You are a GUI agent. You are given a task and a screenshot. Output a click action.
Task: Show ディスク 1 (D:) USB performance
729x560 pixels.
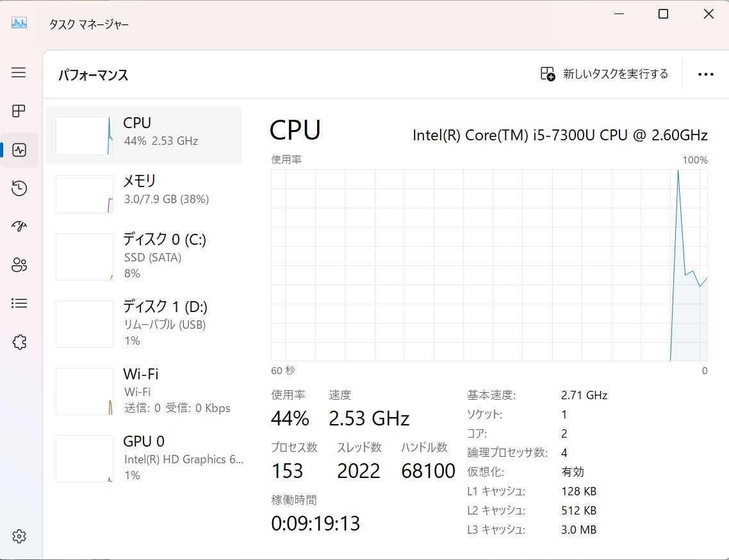pyautogui.click(x=144, y=323)
